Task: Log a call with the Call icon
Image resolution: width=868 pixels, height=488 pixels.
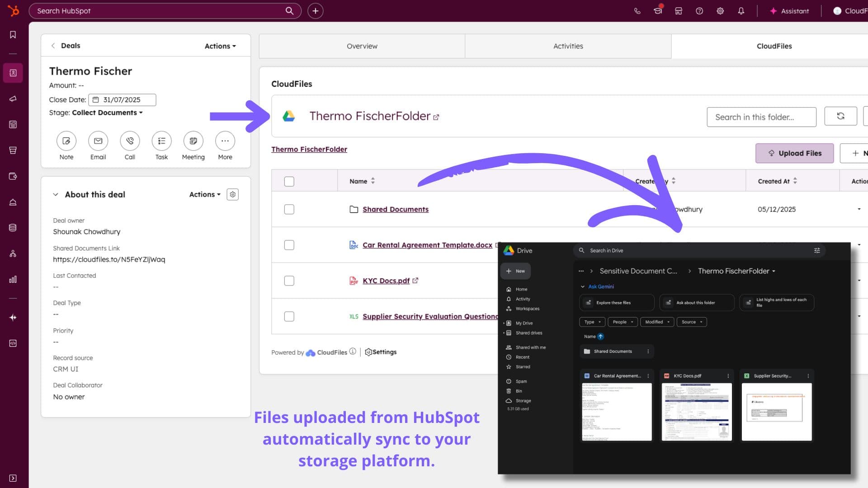Action: (x=130, y=141)
